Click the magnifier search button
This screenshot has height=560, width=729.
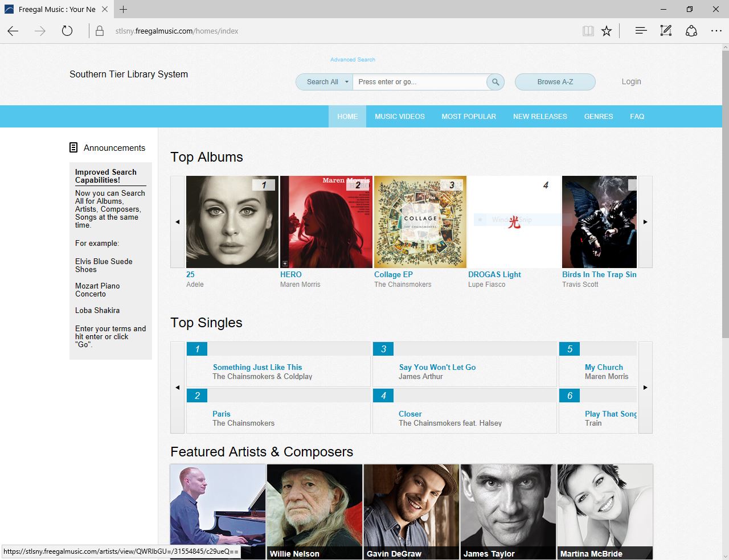[x=495, y=82]
